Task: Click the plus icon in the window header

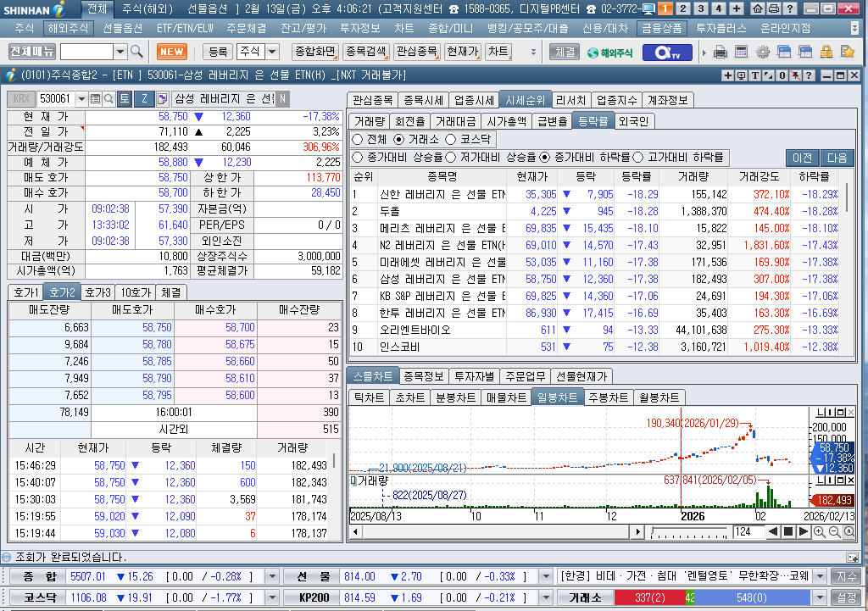Action: (x=727, y=75)
